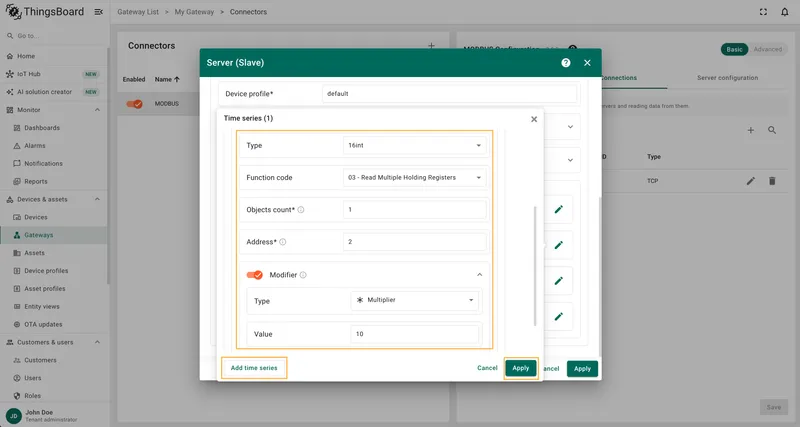Viewport: 800px width, 427px height.
Task: Click the modifier Value input field
Action: (415, 334)
